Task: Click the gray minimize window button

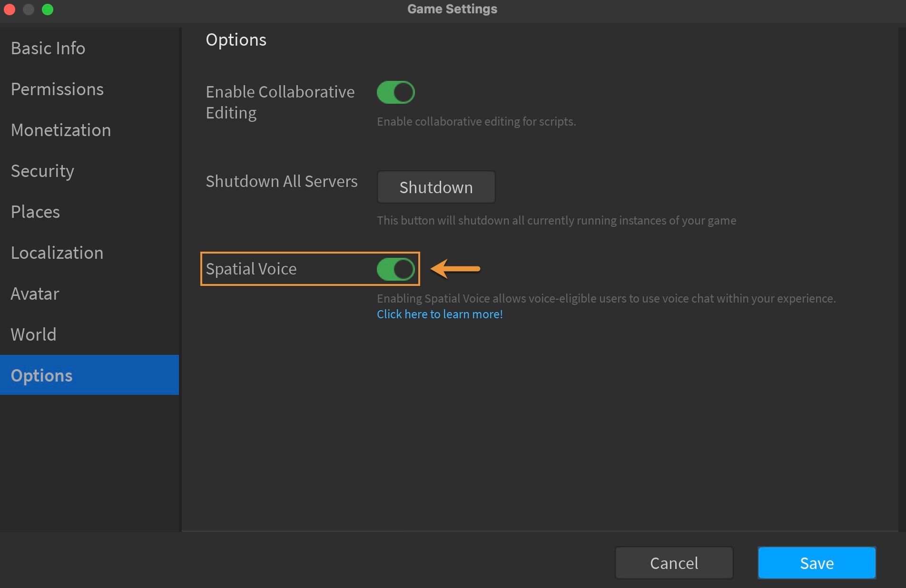Action: 29,10
